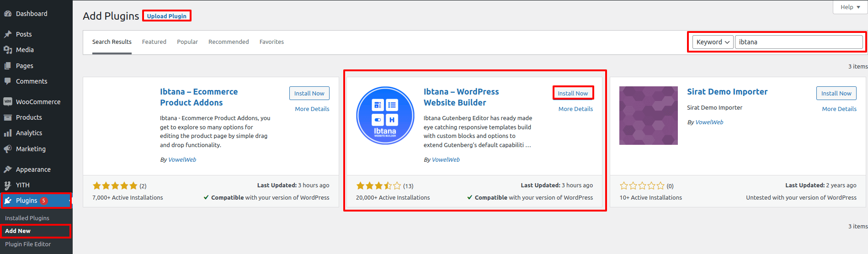
Task: Switch to the Popular tab
Action: coord(187,42)
